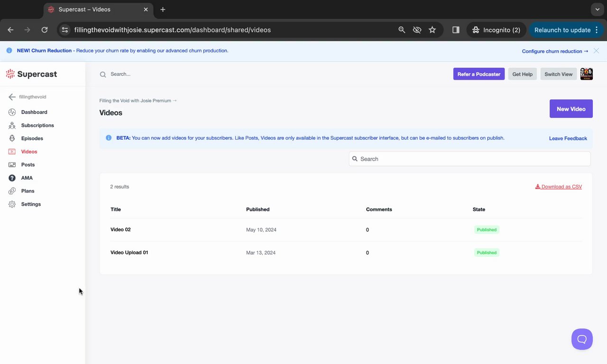Open the Chrome three-dot menu
The width and height of the screenshot is (607, 364).
tap(597, 30)
